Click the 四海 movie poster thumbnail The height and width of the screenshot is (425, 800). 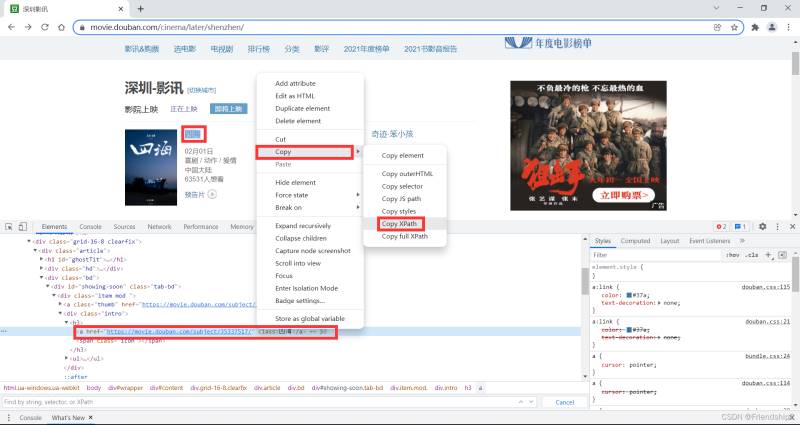point(151,167)
